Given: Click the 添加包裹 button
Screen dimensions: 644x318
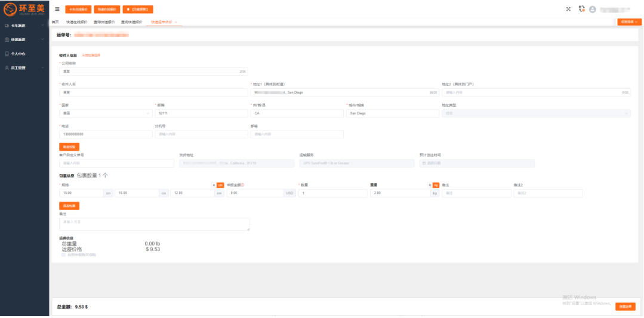Looking at the screenshot, I should click(x=69, y=206).
